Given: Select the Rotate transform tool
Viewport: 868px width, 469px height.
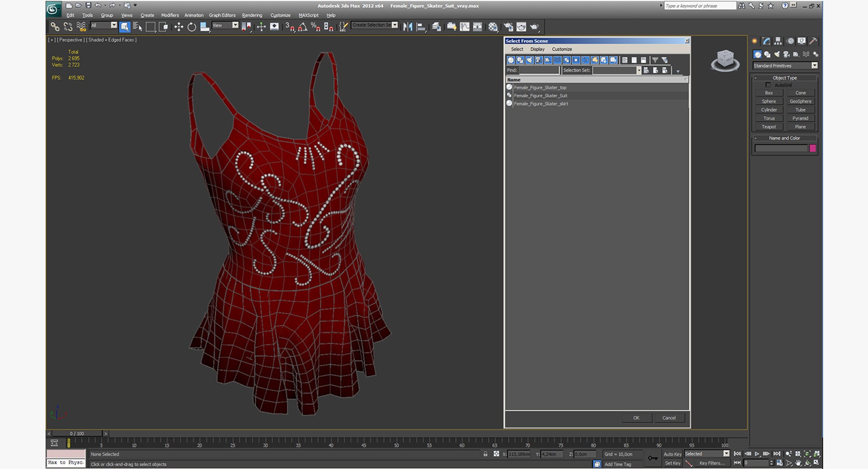Looking at the screenshot, I should tap(192, 27).
